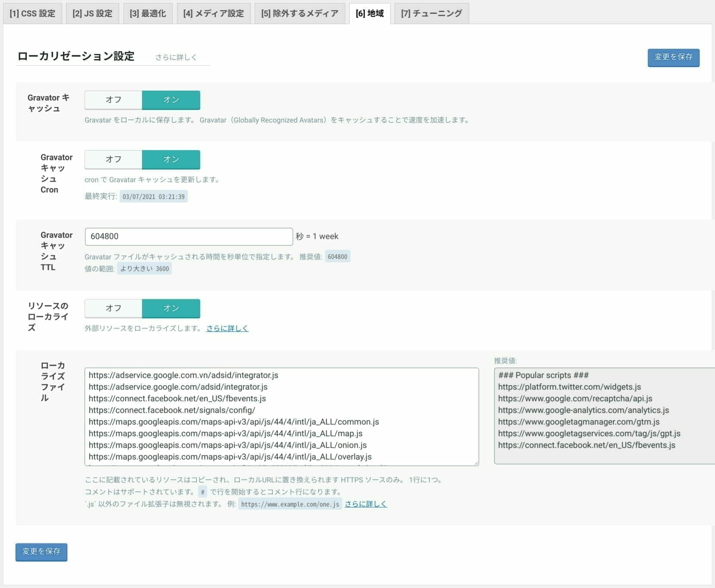The height and width of the screenshot is (588, 715).
Task: Click the bottom 変更を保存 button
Action: click(x=41, y=552)
